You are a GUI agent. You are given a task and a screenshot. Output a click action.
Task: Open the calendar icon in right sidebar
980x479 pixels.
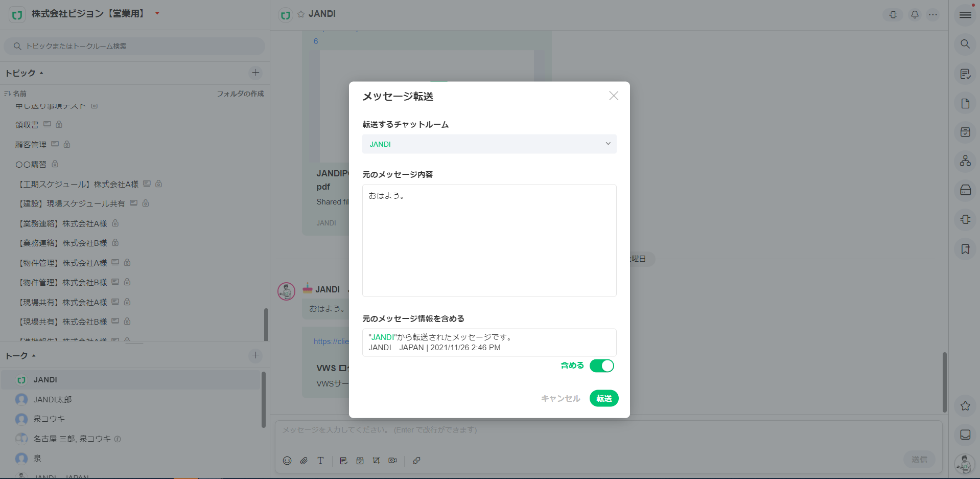pos(965,132)
